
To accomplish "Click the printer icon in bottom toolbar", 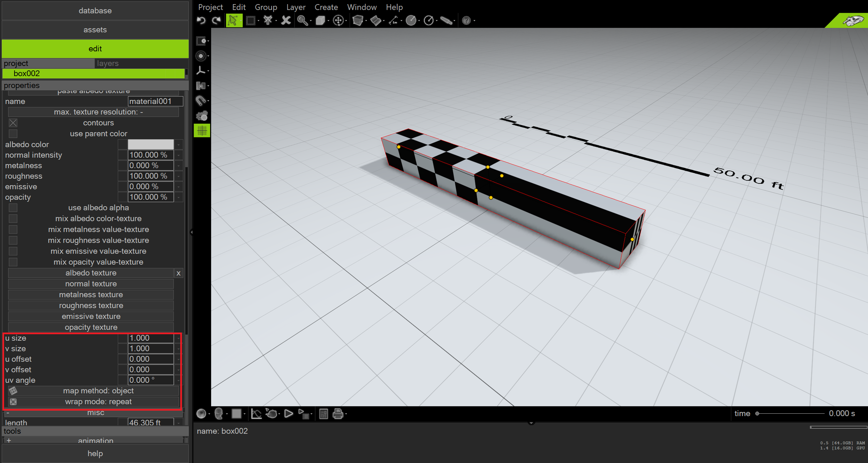I will pos(337,414).
